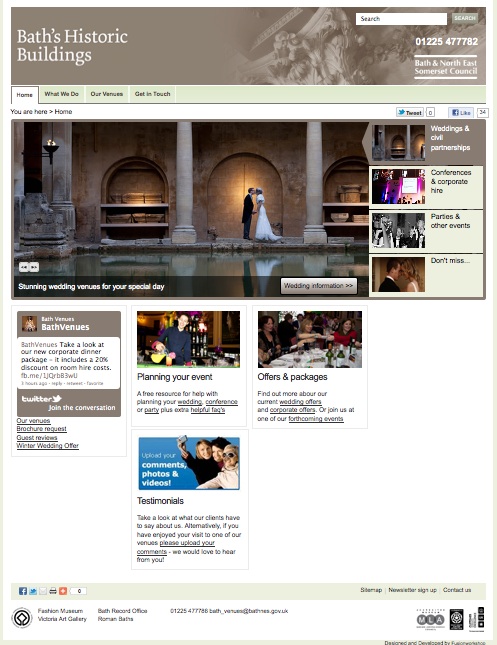The image size is (497, 645).
Task: Open the Our venues link
Action: point(33,421)
